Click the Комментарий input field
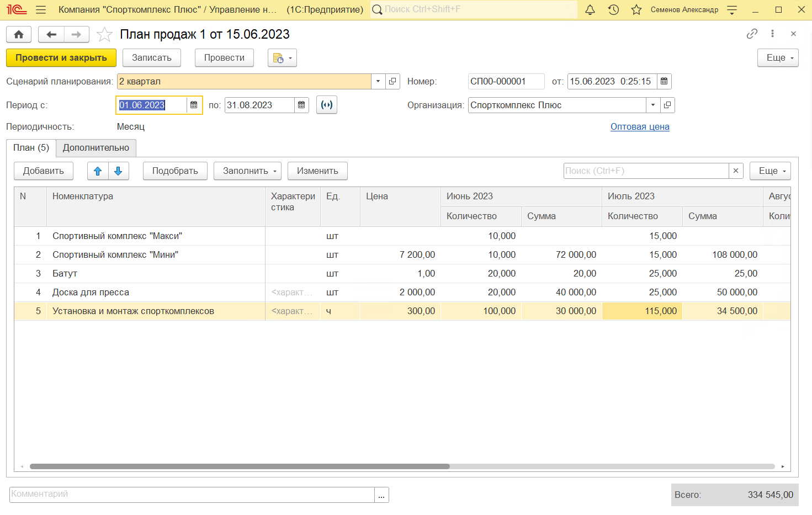 192,495
